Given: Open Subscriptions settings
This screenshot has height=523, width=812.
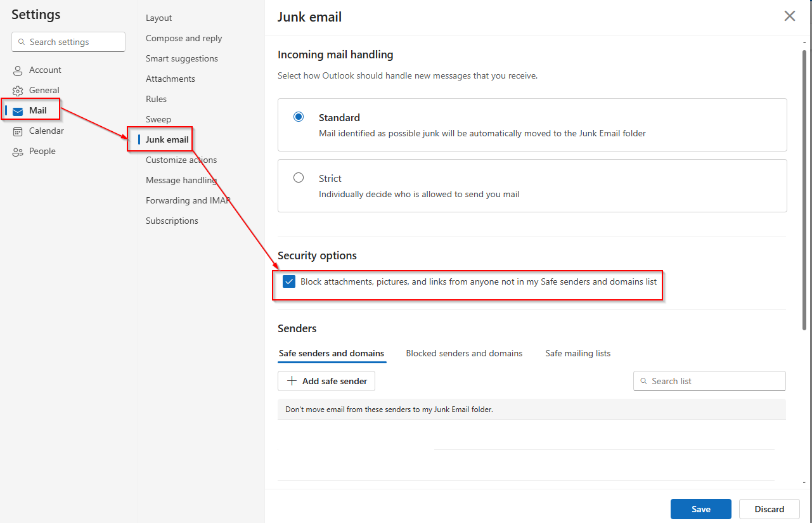Looking at the screenshot, I should coord(172,221).
